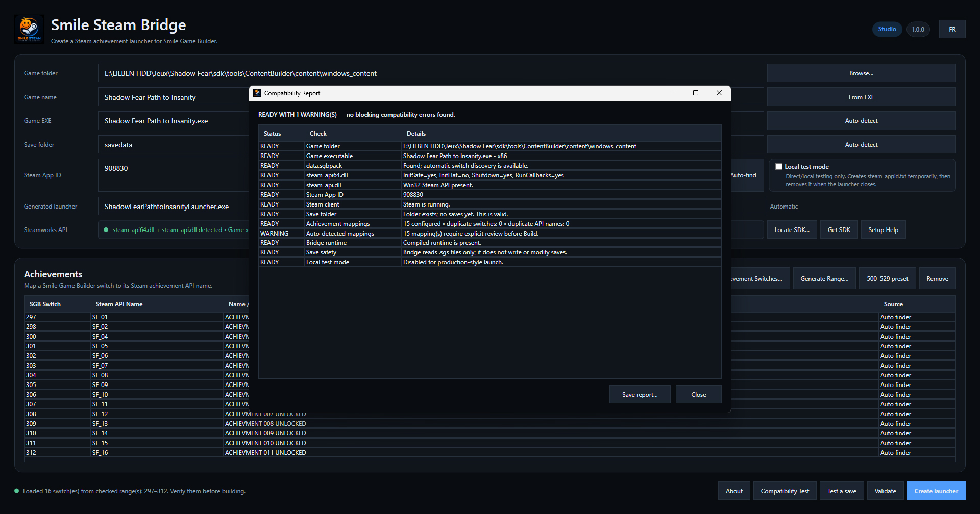980x514 pixels.
Task: Open the About dialog
Action: point(734,491)
